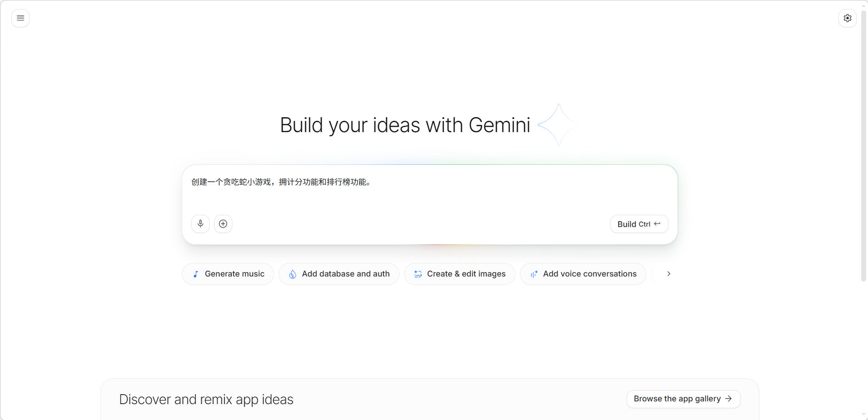The width and height of the screenshot is (868, 420).
Task: Focus the prompt text box with the Chinese text
Action: point(429,188)
